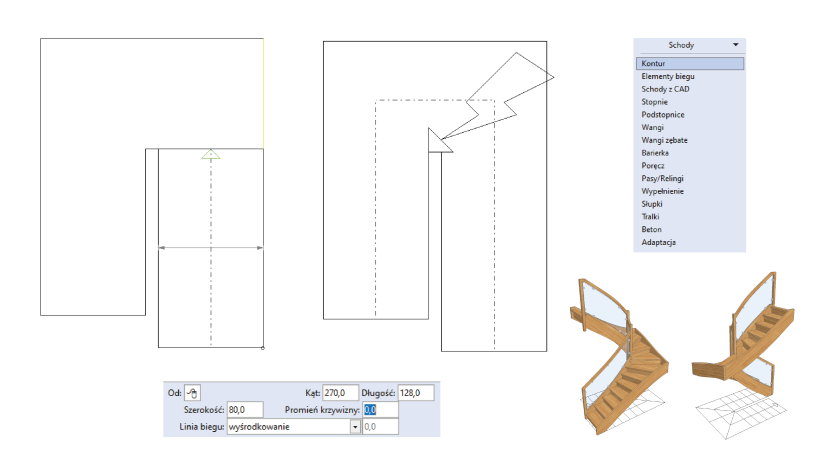
Task: Click the horizontal width dimension arrow
Action: (211, 247)
